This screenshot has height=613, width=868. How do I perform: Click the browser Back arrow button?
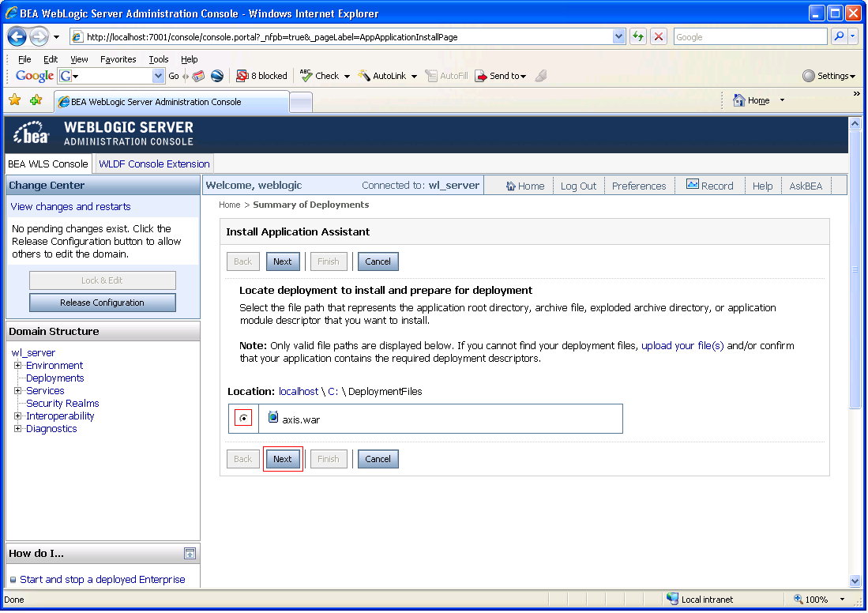click(x=17, y=37)
